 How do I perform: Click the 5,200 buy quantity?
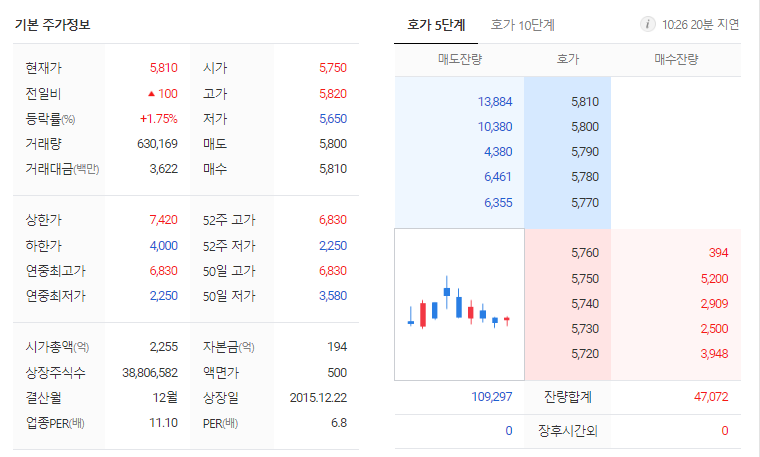[714, 279]
